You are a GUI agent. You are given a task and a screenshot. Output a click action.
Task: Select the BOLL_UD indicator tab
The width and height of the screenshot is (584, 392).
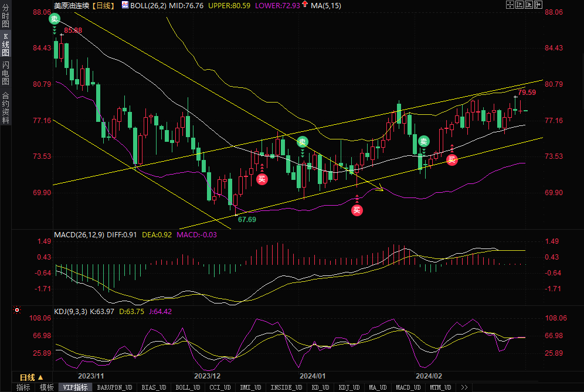pos(188,387)
